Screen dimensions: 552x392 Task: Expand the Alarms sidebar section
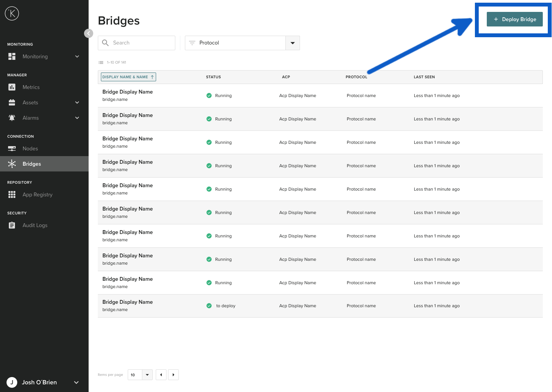click(x=77, y=118)
